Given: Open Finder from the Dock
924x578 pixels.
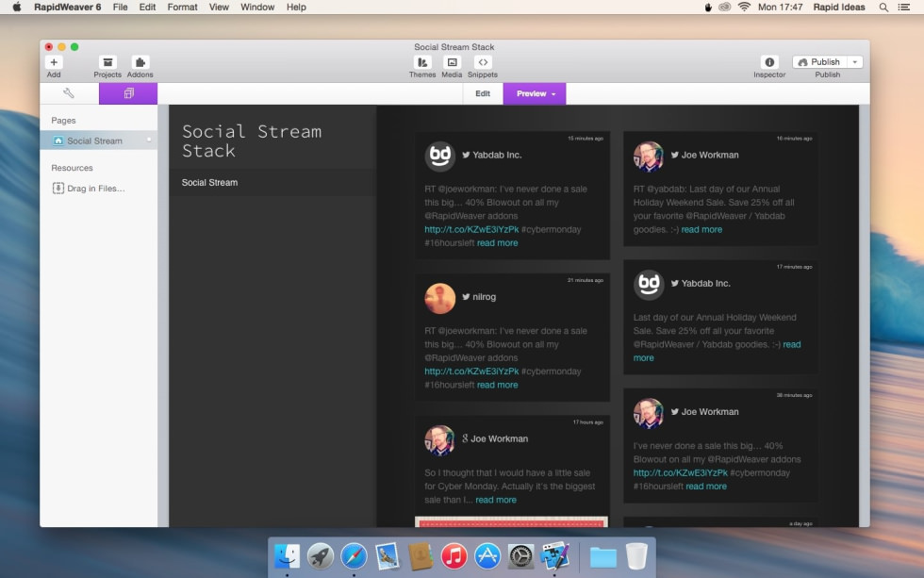Looking at the screenshot, I should pos(287,555).
